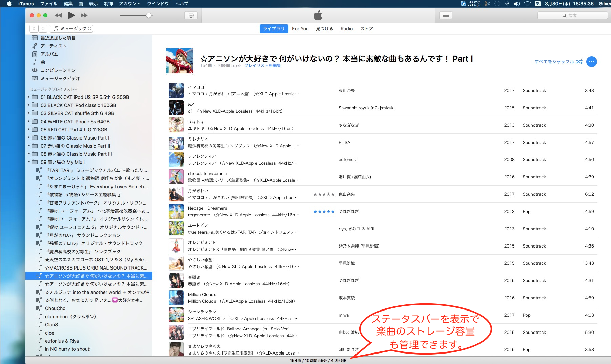
Task: Expand the 03 SILVER CAT shuffle folder
Action: coord(29,113)
